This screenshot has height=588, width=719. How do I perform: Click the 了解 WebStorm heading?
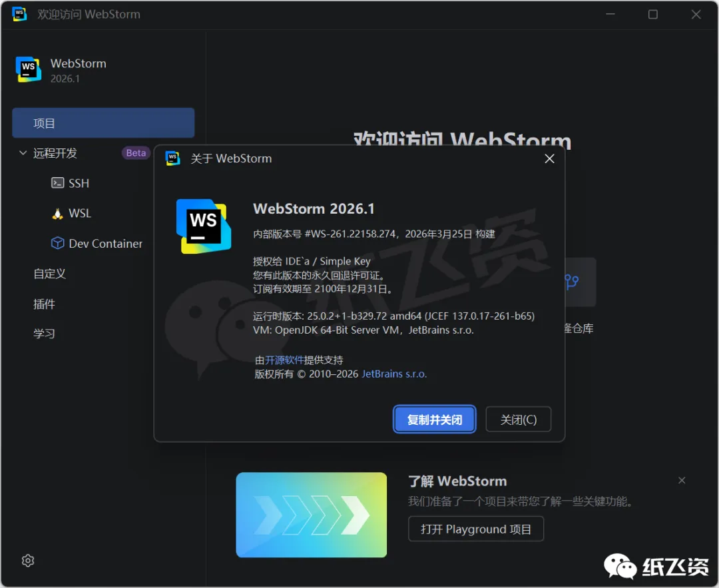(457, 481)
